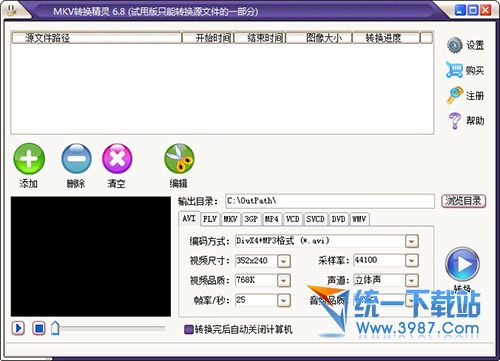Click the preview seek slider handle
This screenshot has height=361, width=500.
tap(55, 328)
